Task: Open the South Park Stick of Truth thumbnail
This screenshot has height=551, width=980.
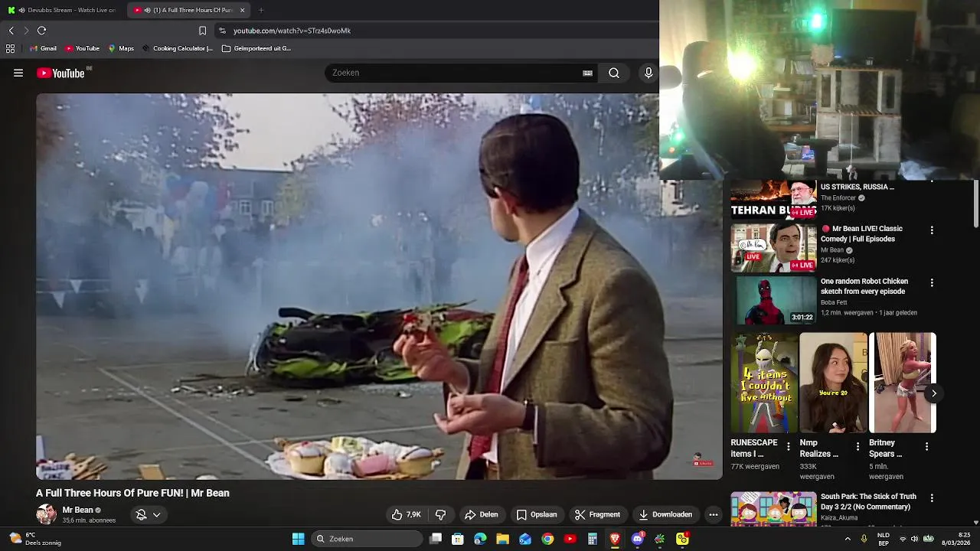Action: (773, 510)
